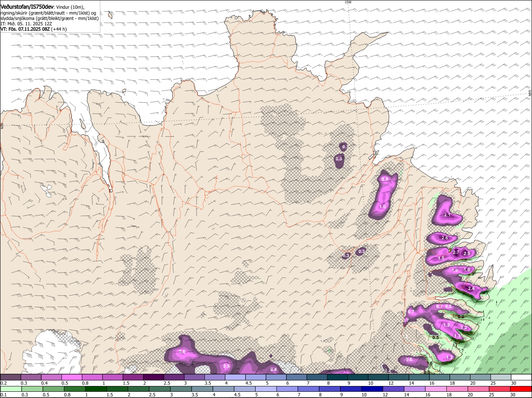Pick the light purple 14–16 swatch, lower legend
Image resolution: width=532 pixels, height=398 pixels.
point(416,389)
